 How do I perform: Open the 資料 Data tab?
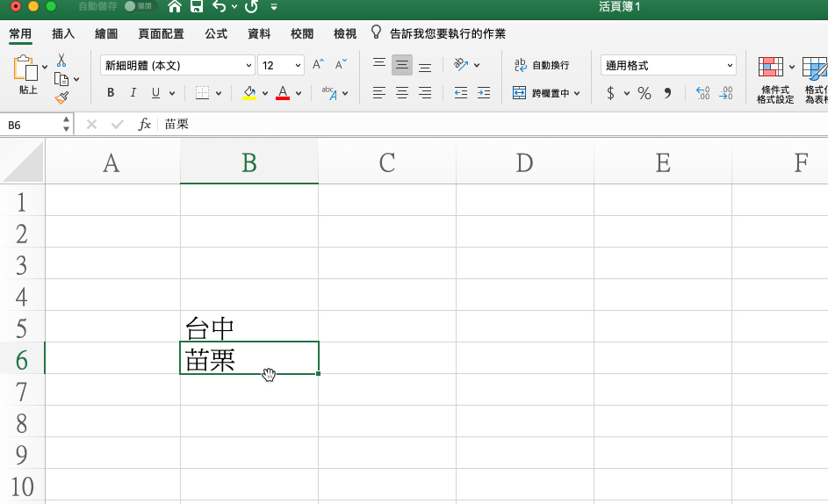coord(259,34)
